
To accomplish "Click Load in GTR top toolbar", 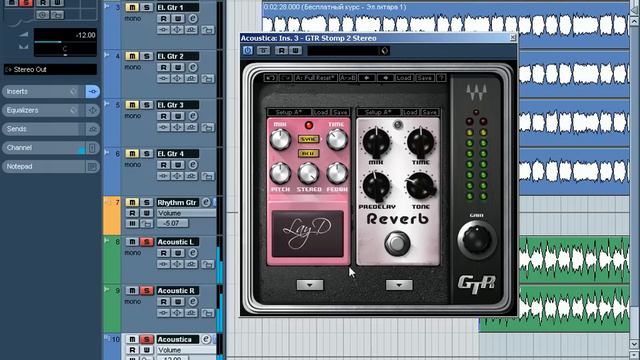I will [x=404, y=78].
